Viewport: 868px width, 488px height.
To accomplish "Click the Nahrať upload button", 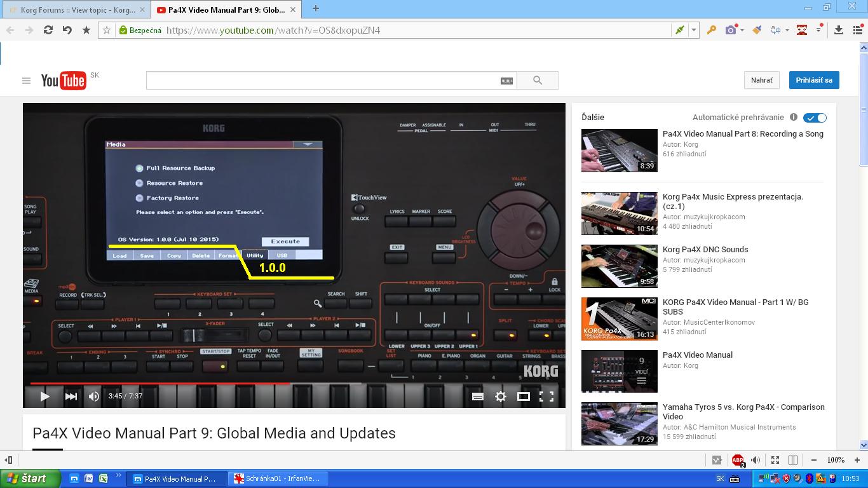I will tap(762, 80).
